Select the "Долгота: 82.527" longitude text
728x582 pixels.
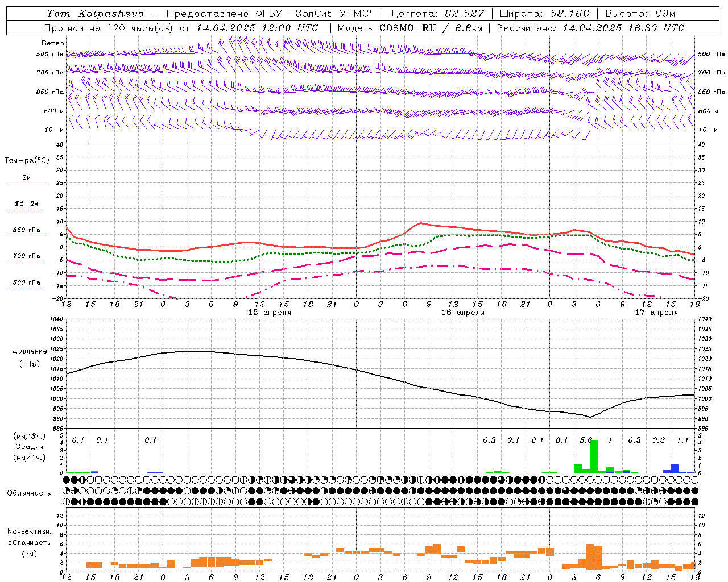[x=437, y=14]
